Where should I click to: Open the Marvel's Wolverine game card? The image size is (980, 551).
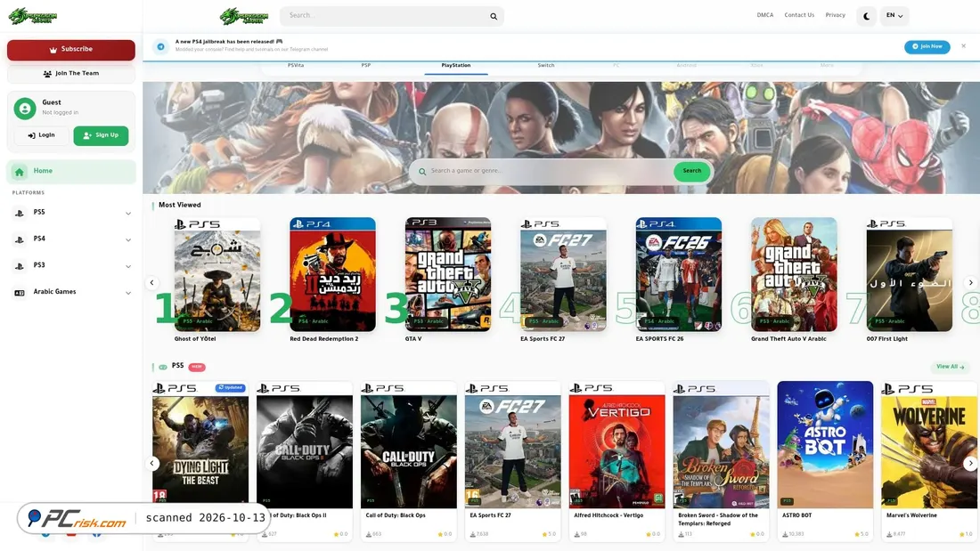[928, 460]
